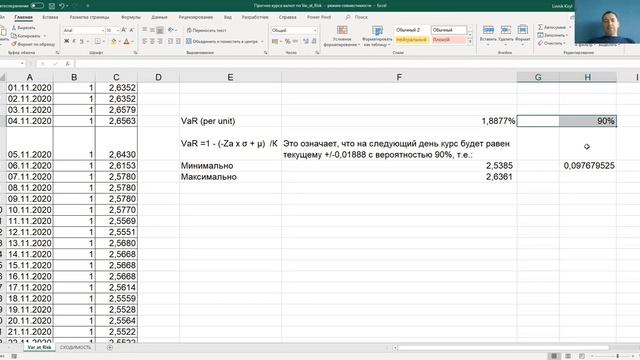Screen dimensions: 640x360
Task: Click the Вставить (Insert cells) icon
Action: click(488, 30)
